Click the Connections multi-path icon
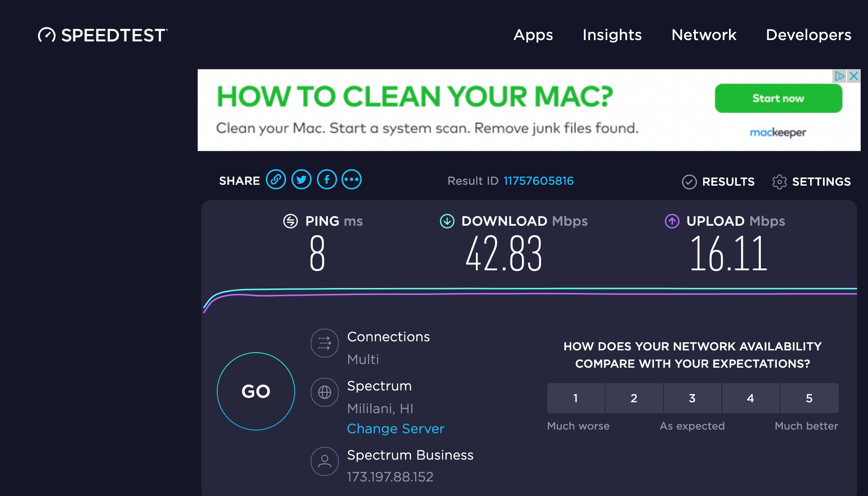This screenshot has width=868, height=496. pyautogui.click(x=324, y=343)
